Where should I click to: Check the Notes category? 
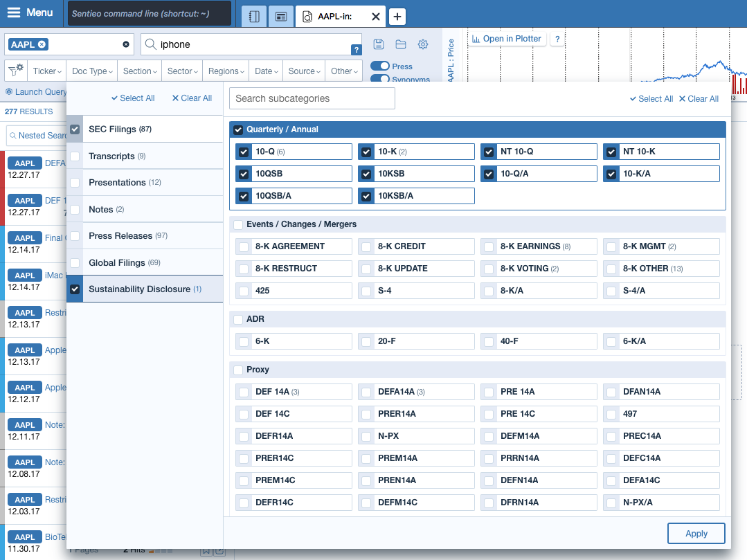[x=75, y=210]
